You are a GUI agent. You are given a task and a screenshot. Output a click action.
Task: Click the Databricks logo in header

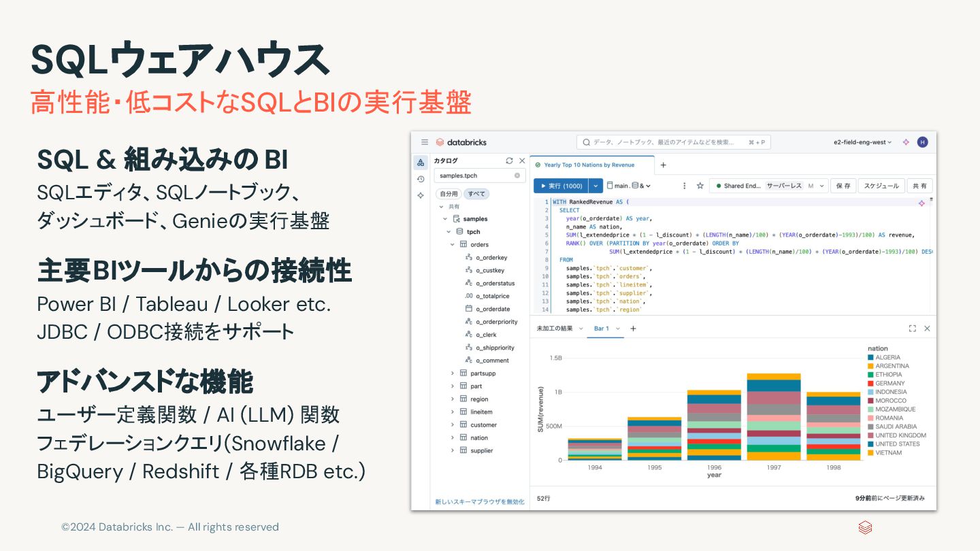click(461, 142)
